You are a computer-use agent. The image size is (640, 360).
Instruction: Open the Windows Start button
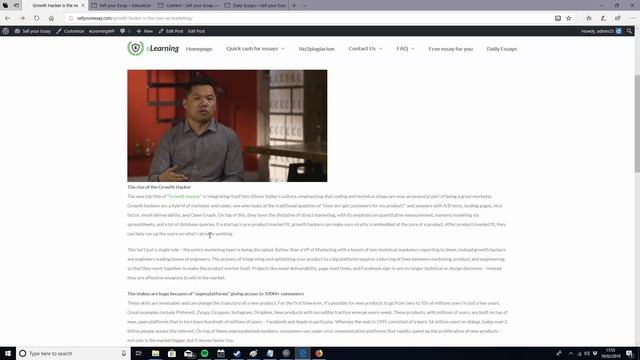coord(8,353)
